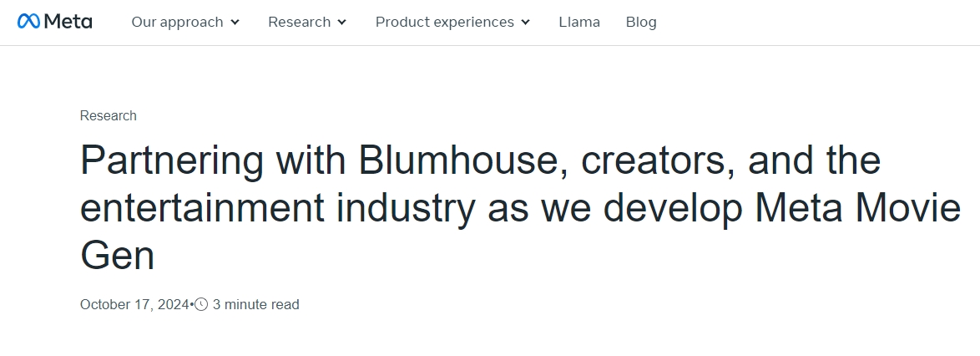The width and height of the screenshot is (980, 356).
Task: Click the Meta infinity logo icon
Action: tap(28, 22)
